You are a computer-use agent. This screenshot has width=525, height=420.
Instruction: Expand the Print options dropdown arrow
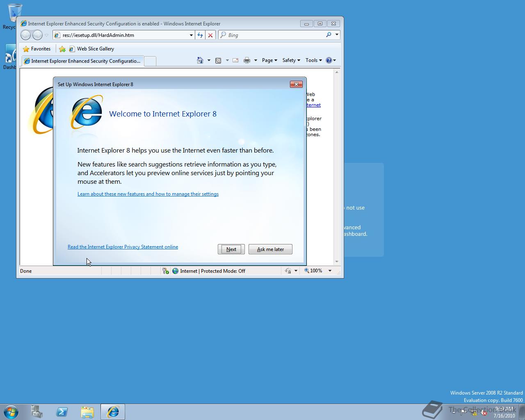click(x=256, y=60)
